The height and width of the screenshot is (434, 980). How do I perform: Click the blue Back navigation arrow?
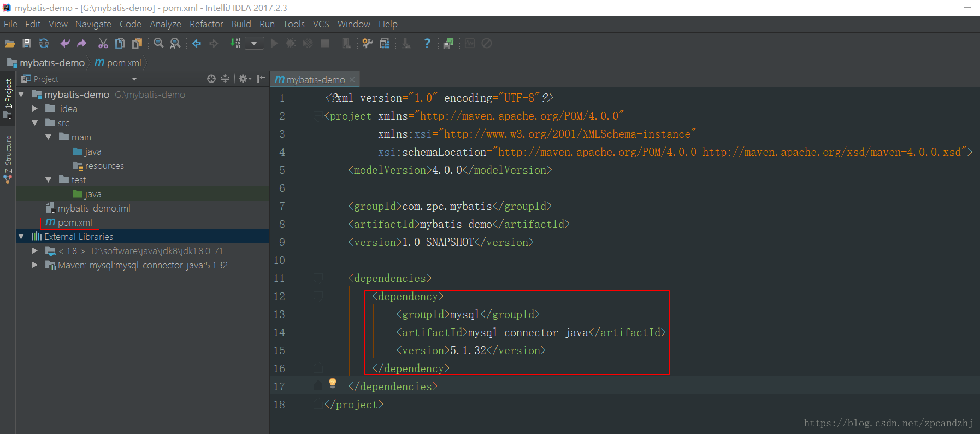coord(197,43)
